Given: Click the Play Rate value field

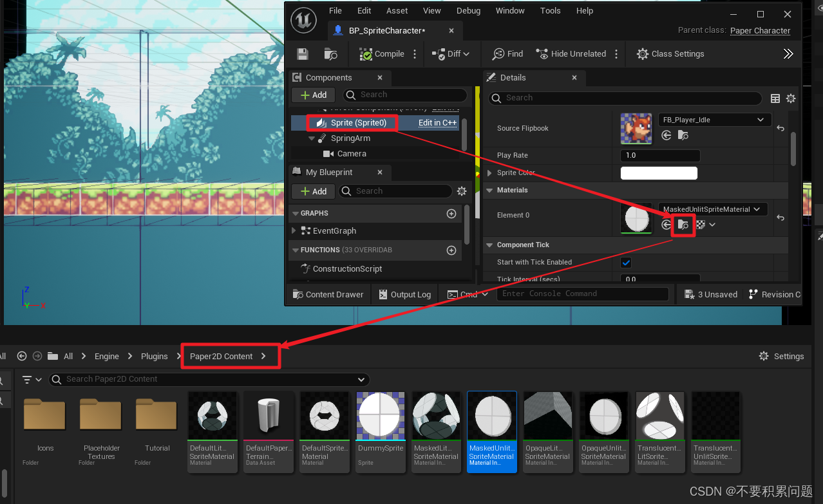Looking at the screenshot, I should coord(660,155).
